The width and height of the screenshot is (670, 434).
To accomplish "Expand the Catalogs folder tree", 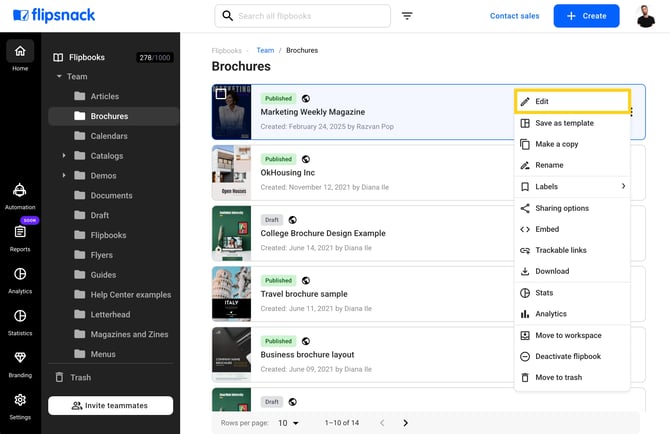I will pos(64,156).
